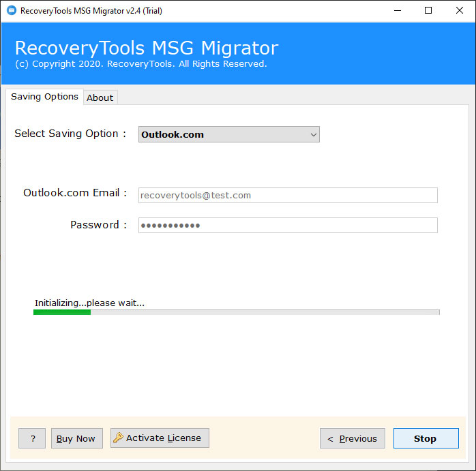Select the Saving Options tab
Screen dimensions: 476x471
coord(44,97)
